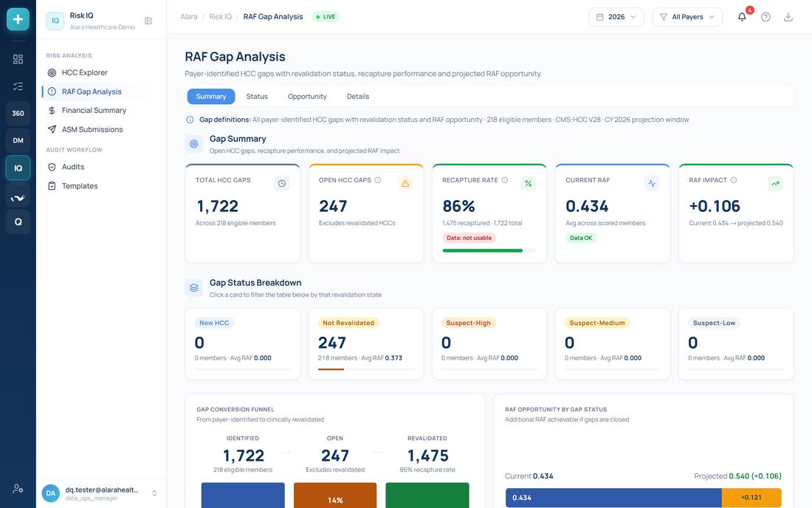Click the plus button in left rail
Screen dimensions: 812x508
(x=18, y=19)
